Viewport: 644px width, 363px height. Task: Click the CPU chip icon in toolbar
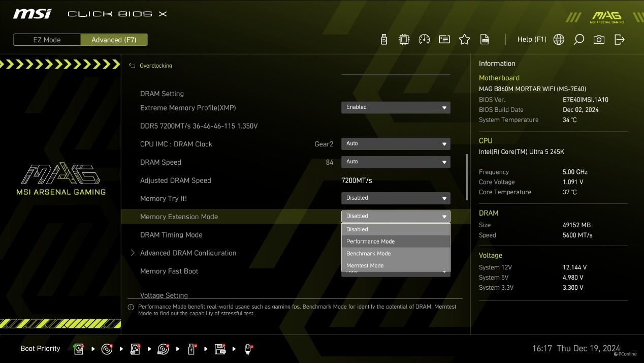pyautogui.click(x=404, y=40)
